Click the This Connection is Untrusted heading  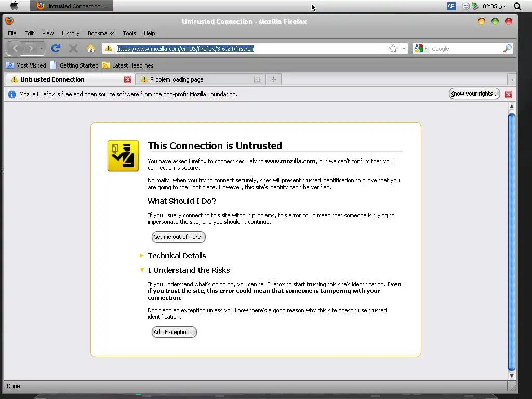(x=215, y=146)
